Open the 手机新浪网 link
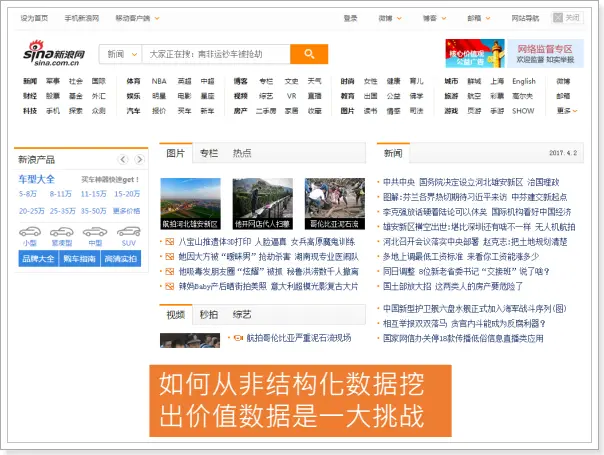The height and width of the screenshot is (455, 604). [x=82, y=18]
